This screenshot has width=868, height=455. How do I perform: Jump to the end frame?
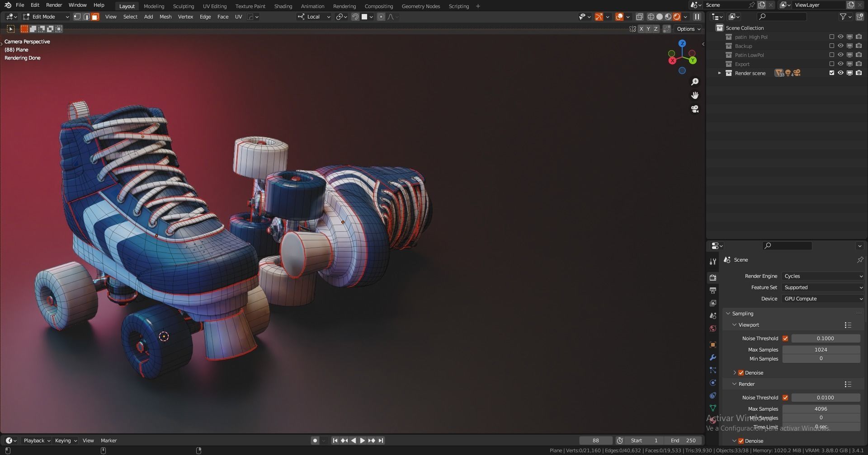(x=381, y=441)
